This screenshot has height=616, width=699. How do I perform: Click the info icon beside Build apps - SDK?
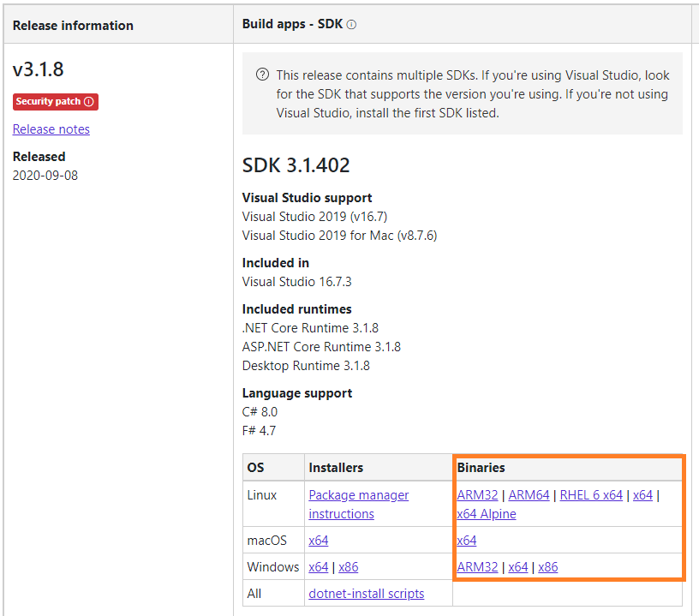click(351, 25)
